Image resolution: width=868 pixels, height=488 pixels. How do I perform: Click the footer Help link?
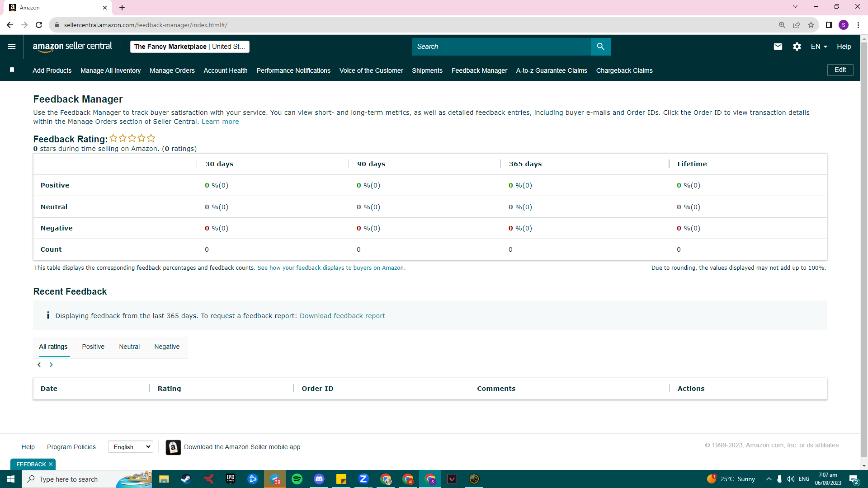click(28, 447)
